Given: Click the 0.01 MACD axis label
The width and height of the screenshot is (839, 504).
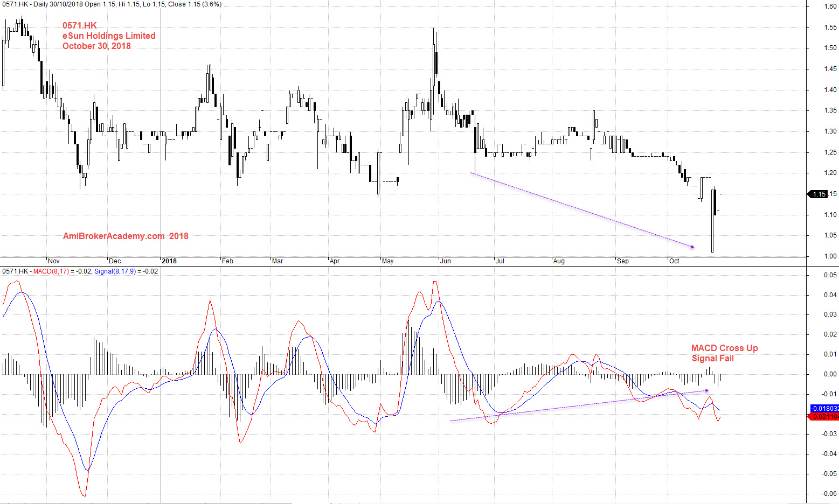Looking at the screenshot, I should (830, 354).
